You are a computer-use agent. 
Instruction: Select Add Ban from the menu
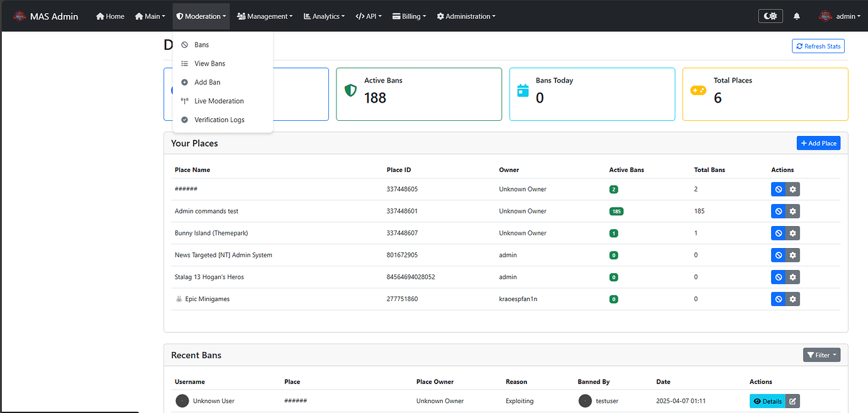207,82
